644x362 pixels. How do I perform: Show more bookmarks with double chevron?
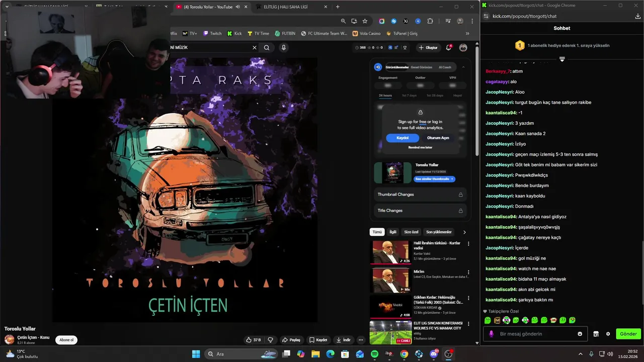(467, 34)
